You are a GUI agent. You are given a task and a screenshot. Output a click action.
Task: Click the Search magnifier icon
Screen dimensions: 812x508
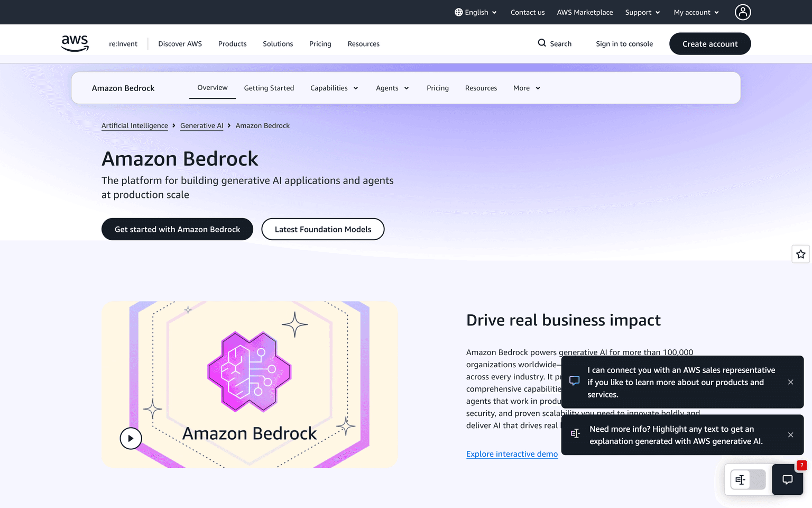coord(542,43)
